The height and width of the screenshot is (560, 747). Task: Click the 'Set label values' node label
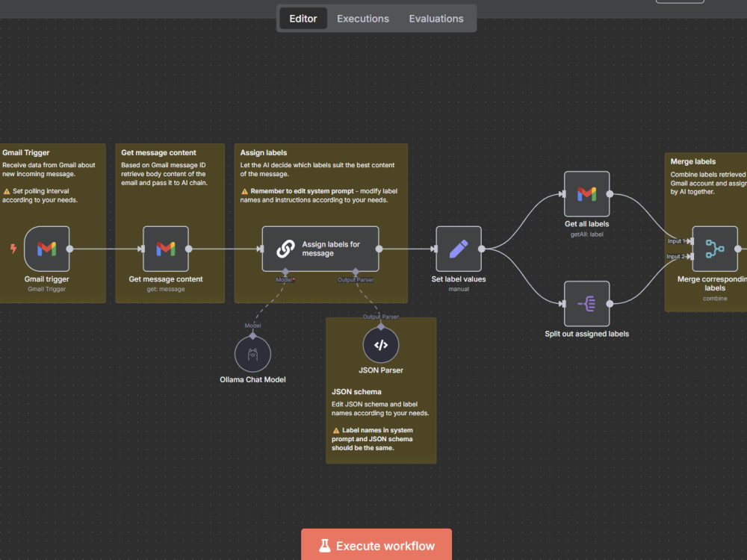coord(459,279)
